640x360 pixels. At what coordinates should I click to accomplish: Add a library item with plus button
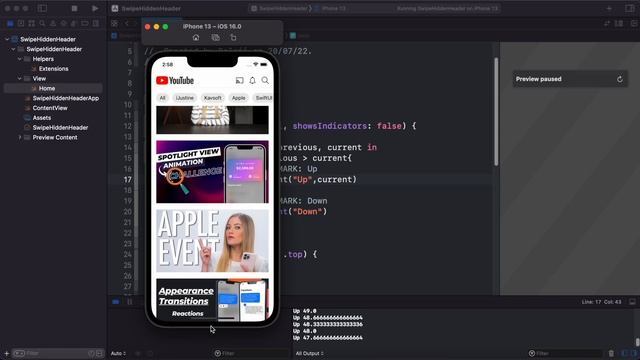tap(609, 8)
